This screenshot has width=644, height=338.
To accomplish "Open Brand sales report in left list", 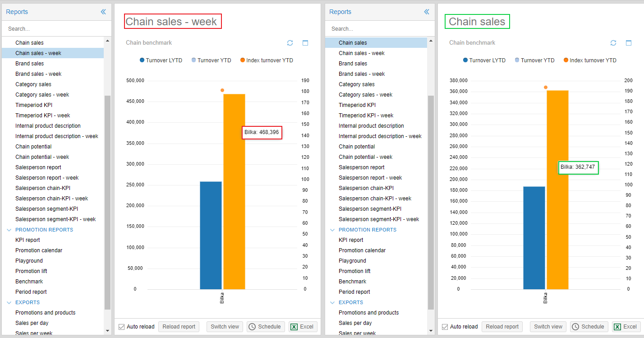I will pyautogui.click(x=30, y=64).
